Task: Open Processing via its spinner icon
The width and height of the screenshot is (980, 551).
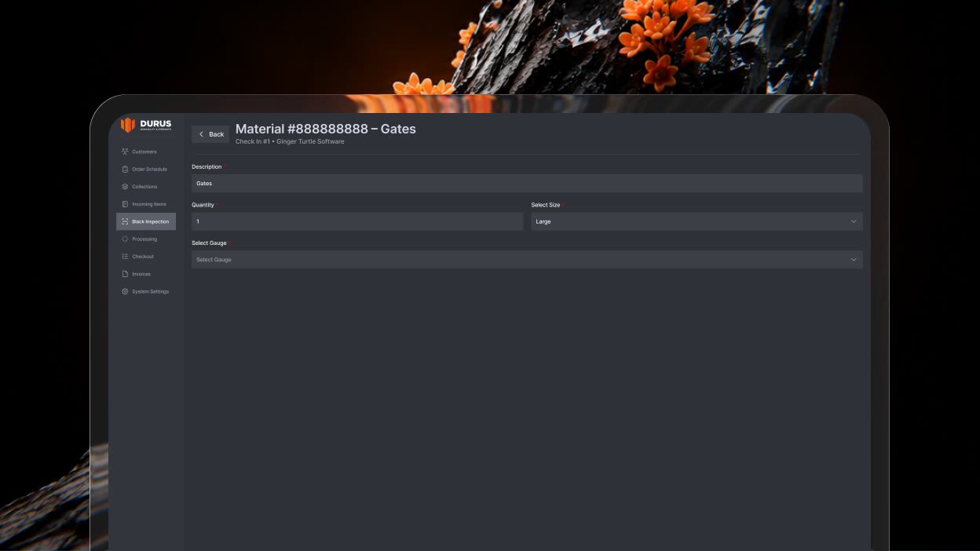Action: pyautogui.click(x=125, y=239)
